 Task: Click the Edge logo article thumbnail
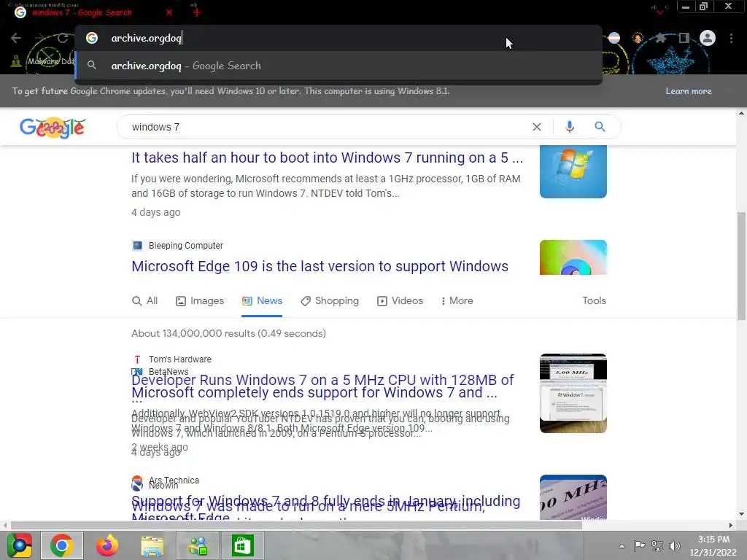[573, 257]
